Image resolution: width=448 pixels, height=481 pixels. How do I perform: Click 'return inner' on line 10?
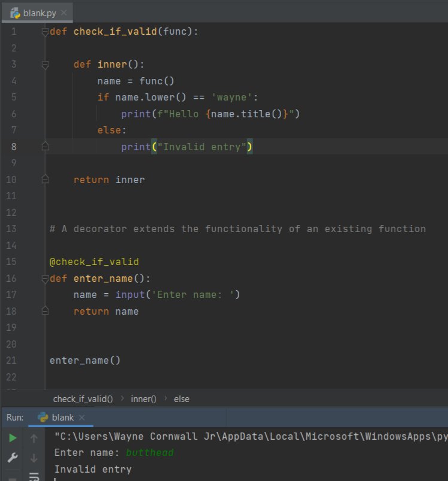pyautogui.click(x=109, y=179)
